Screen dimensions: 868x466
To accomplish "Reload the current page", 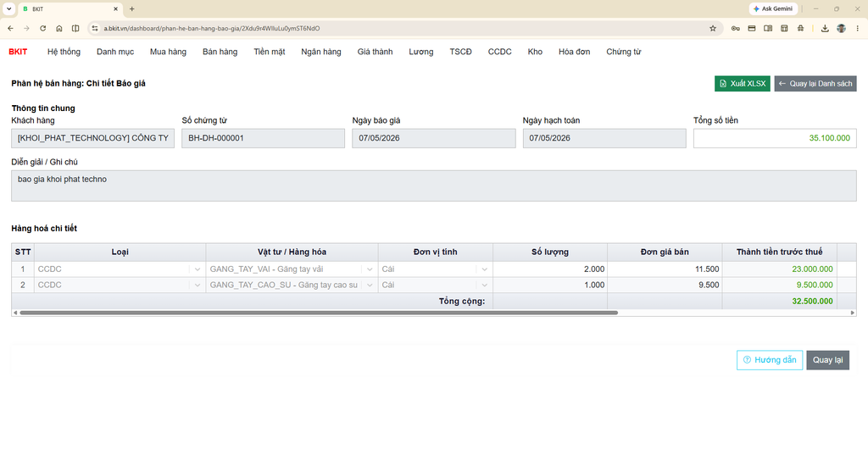I will point(42,28).
